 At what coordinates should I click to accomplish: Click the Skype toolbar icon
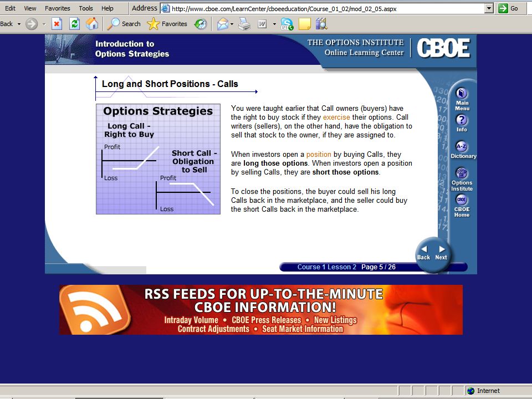click(287, 24)
